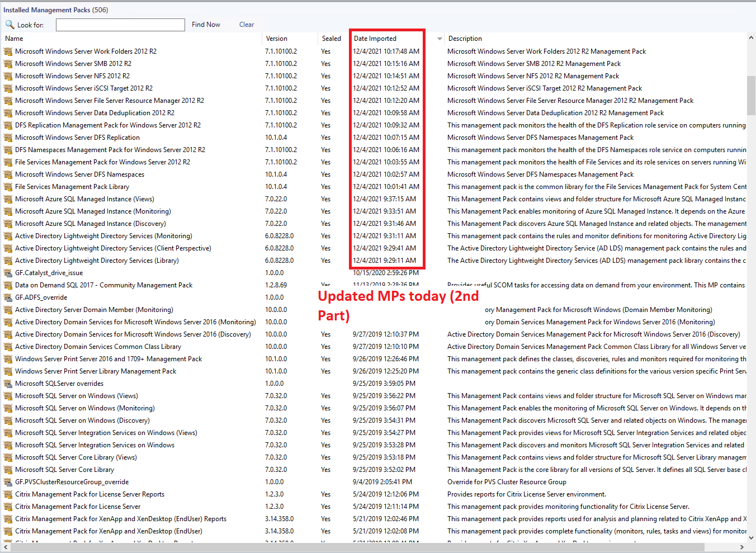Select Microsoft SQL Server Integration Services on Windows
Screen dimensions: 756x553
point(94,445)
